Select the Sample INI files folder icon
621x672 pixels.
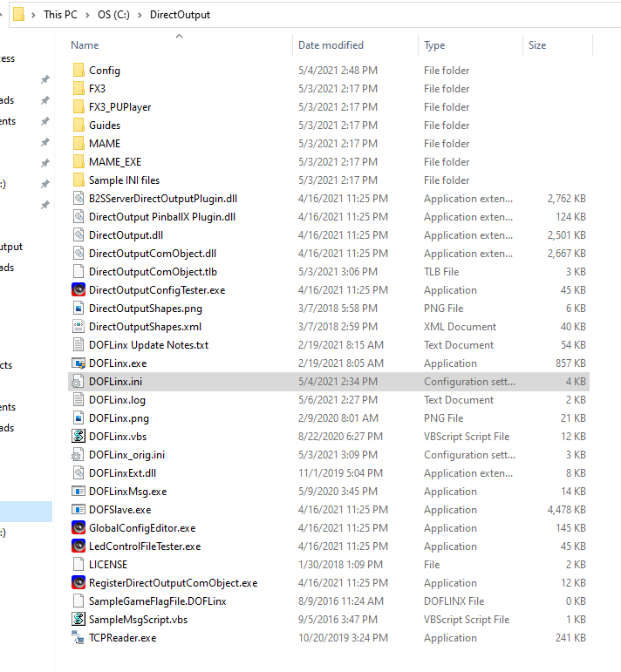(x=78, y=180)
